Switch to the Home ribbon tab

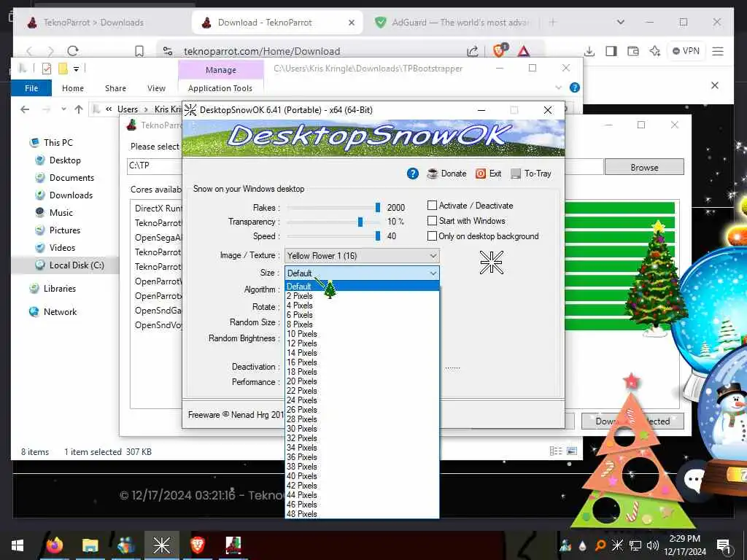(x=73, y=88)
